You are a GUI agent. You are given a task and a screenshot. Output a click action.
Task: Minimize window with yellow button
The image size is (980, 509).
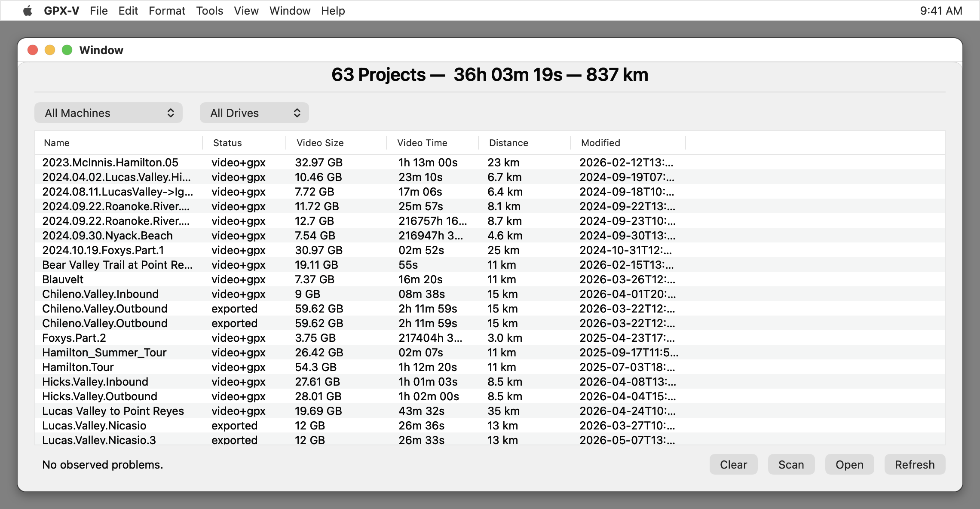50,50
